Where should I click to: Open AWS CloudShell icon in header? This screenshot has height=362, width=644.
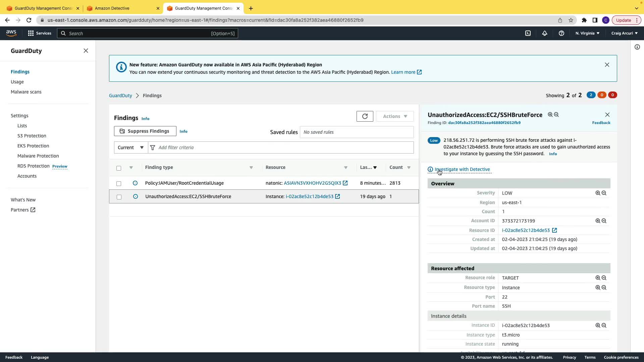coord(528,33)
